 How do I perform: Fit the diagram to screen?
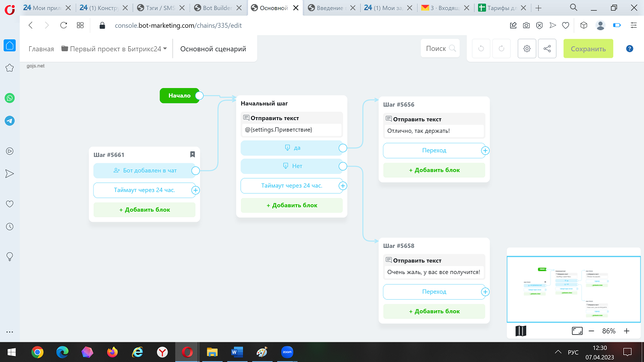[577, 331]
